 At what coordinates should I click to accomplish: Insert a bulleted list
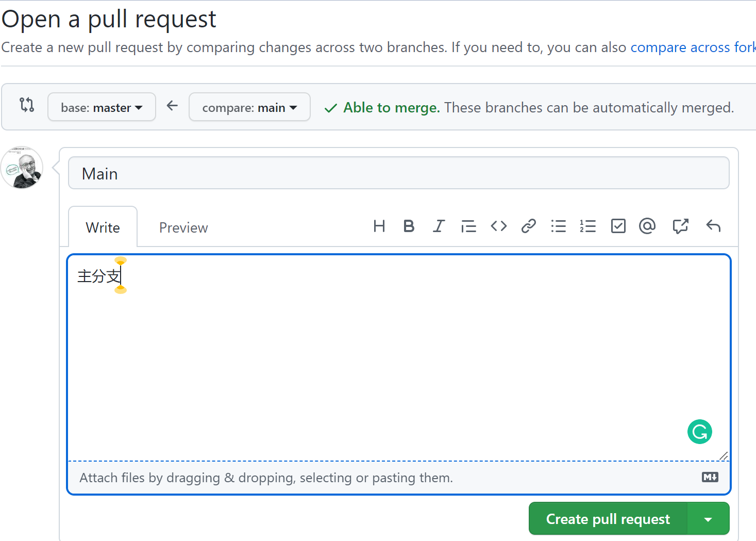pyautogui.click(x=558, y=226)
